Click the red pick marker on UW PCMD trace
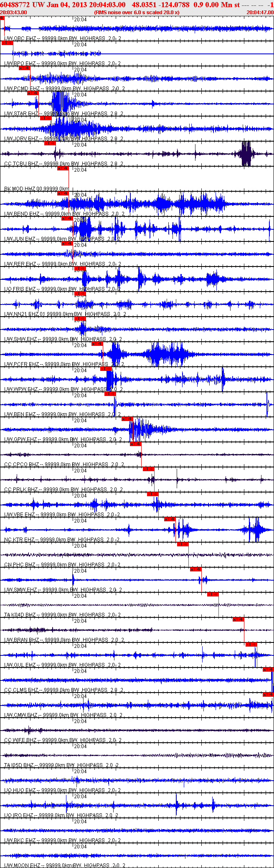This screenshot has height=868, width=274. 25,68
